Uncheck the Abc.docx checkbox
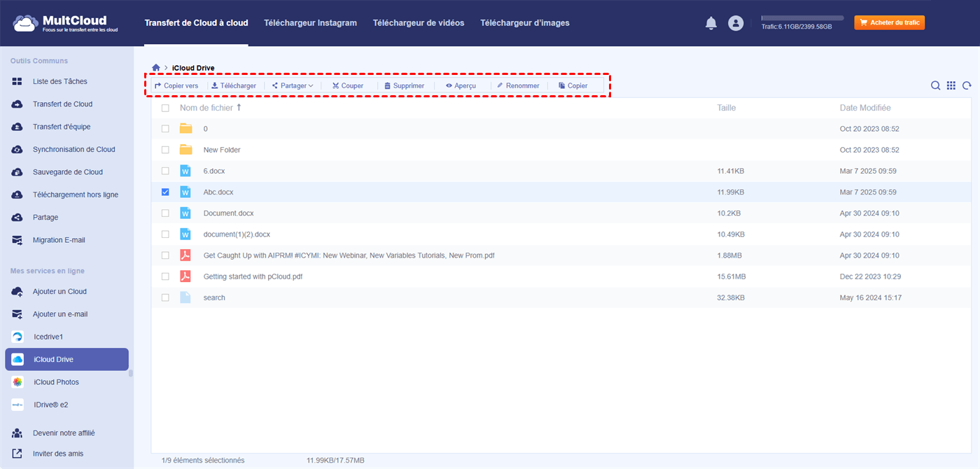 click(x=165, y=192)
